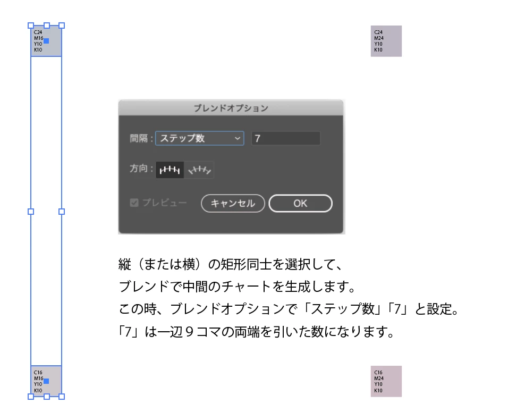Screen dimensions: 508x420
Task: Click the selected C24 M16 swatch
Action: tap(46, 41)
